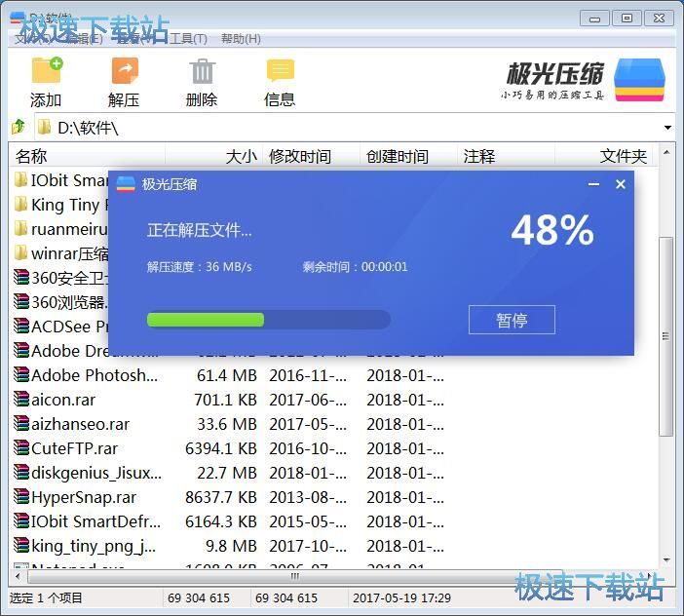This screenshot has height=616, width=684.
Task: Sort by the 文件夹 column header
Action: 604,156
